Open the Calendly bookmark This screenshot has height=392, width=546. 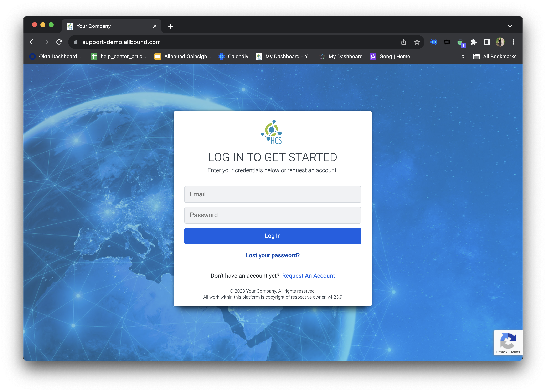click(x=233, y=57)
